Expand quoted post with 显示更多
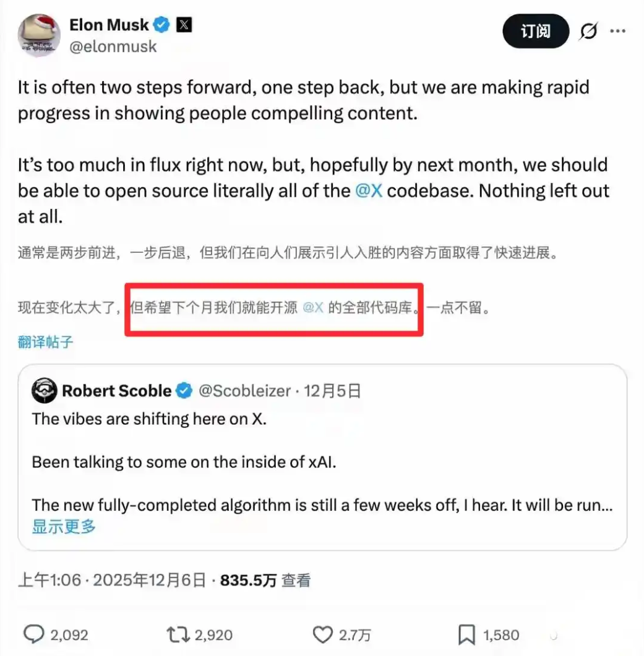This screenshot has height=656, width=644. click(x=64, y=526)
